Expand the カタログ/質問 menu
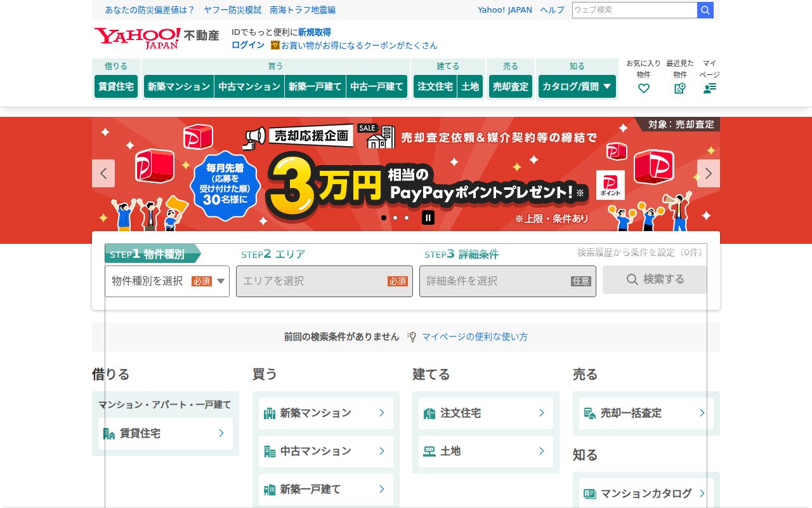The width and height of the screenshot is (812, 508). (577, 86)
